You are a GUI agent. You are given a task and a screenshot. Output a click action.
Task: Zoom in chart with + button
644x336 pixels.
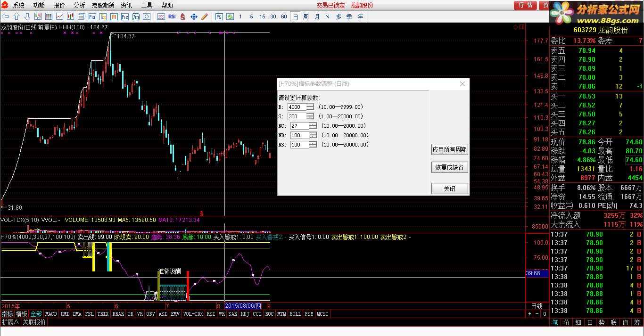coord(529,314)
